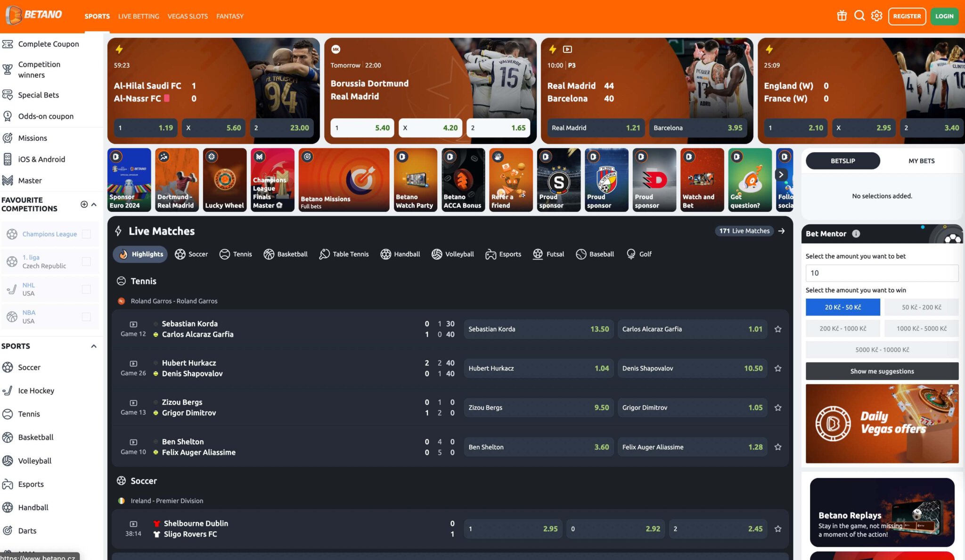Click the Register button
This screenshot has width=965, height=560.
(x=907, y=16)
